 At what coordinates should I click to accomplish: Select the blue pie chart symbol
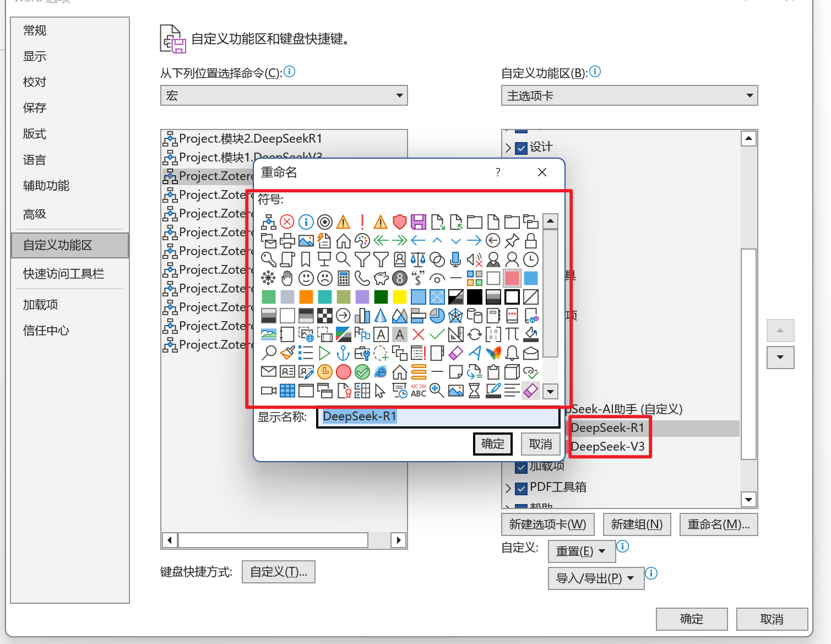point(437,316)
